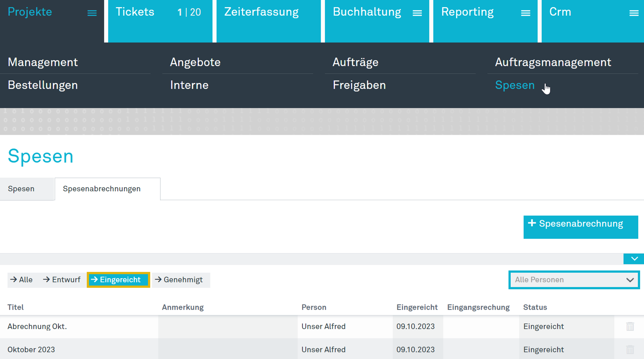This screenshot has width=644, height=359.
Task: Sort by the Anmerkung column header
Action: (x=183, y=307)
